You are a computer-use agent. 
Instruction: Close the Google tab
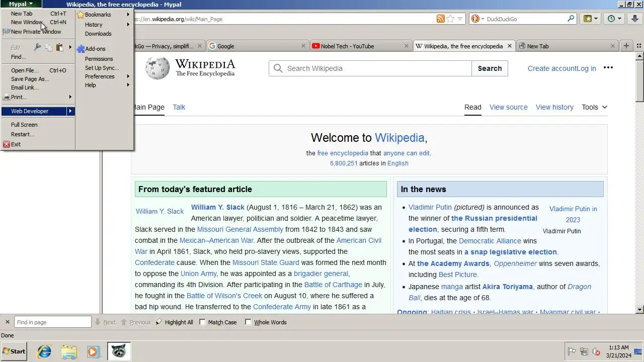[303, 46]
